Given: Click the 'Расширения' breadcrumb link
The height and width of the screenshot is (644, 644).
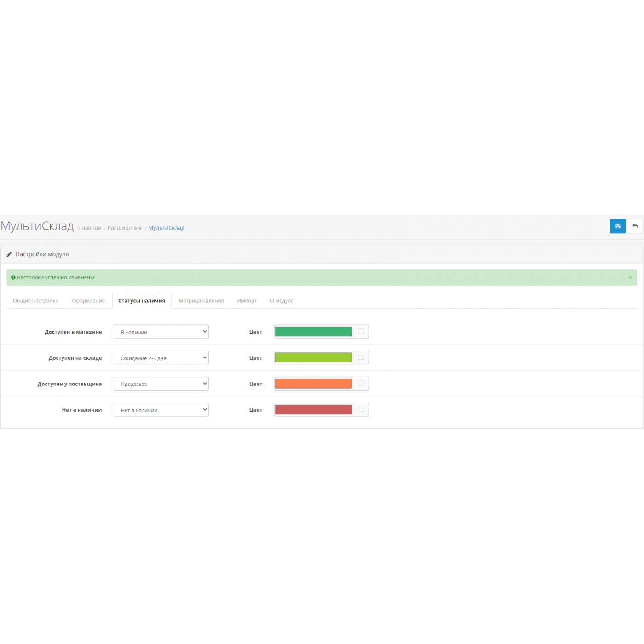Looking at the screenshot, I should [124, 228].
